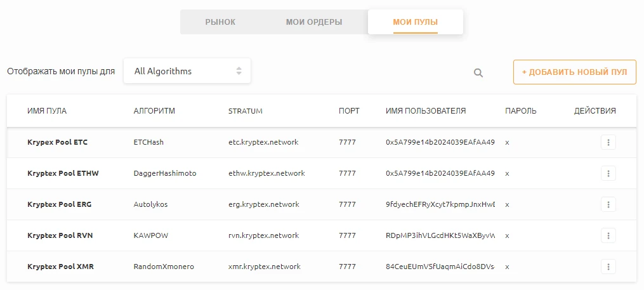Open the Мои ордеры tab
644x290 pixels.
click(x=314, y=22)
